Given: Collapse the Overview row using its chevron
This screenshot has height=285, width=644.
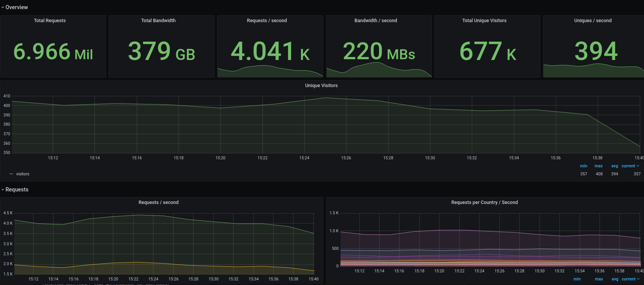Looking at the screenshot, I should click(3, 7).
